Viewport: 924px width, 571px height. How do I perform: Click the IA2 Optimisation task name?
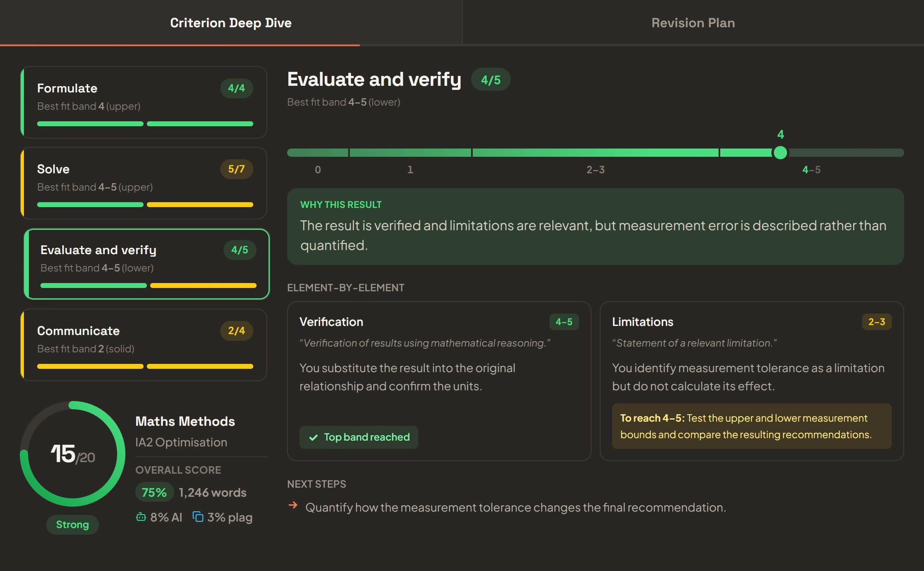tap(181, 442)
